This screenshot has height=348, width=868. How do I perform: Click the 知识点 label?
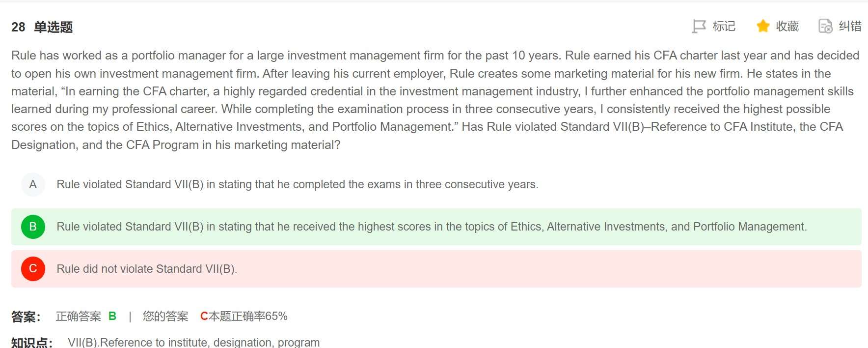tap(31, 342)
